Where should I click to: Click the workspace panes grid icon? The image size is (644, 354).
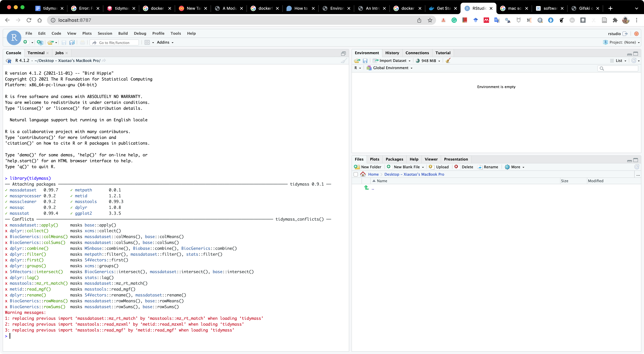(147, 42)
